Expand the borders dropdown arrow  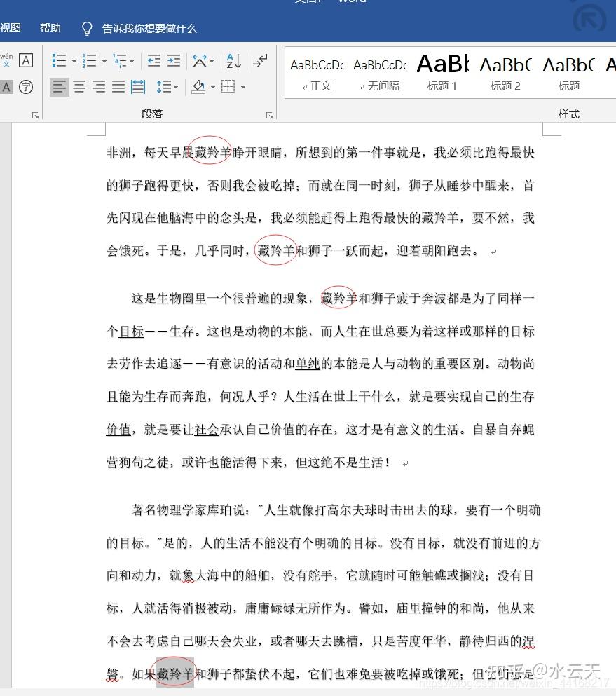pos(242,87)
